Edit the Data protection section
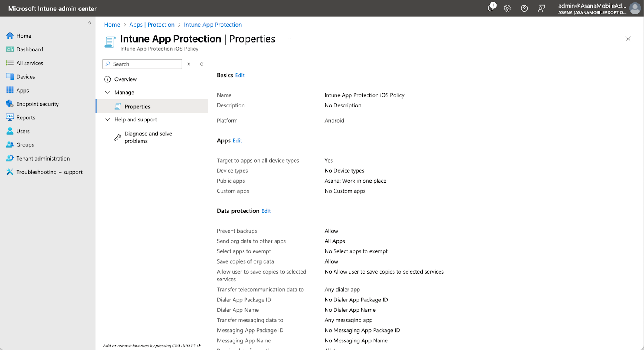This screenshot has height=350, width=644. (266, 211)
